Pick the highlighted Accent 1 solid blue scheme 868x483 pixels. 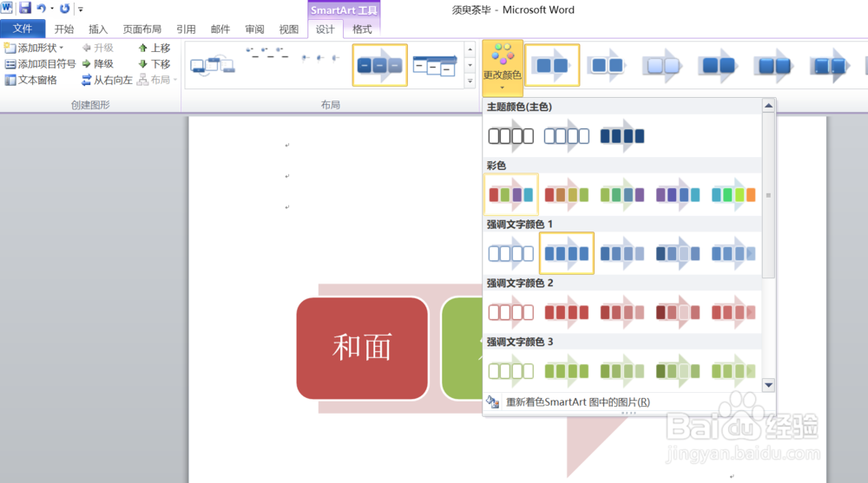pos(566,253)
